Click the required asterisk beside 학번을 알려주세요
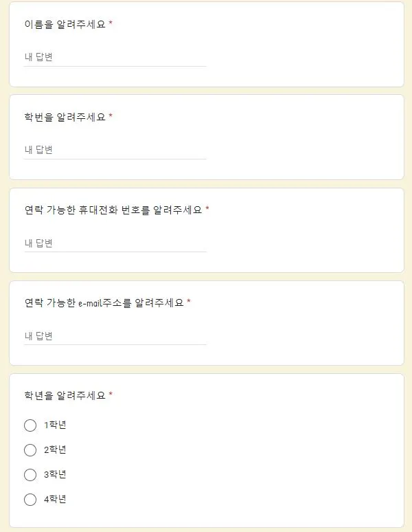 coord(111,116)
